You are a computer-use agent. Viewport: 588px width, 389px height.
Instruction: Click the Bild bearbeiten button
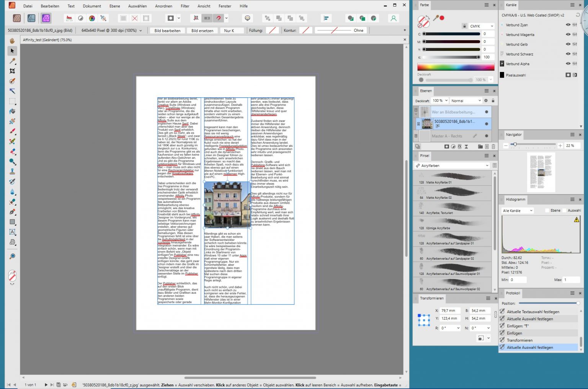167,31
